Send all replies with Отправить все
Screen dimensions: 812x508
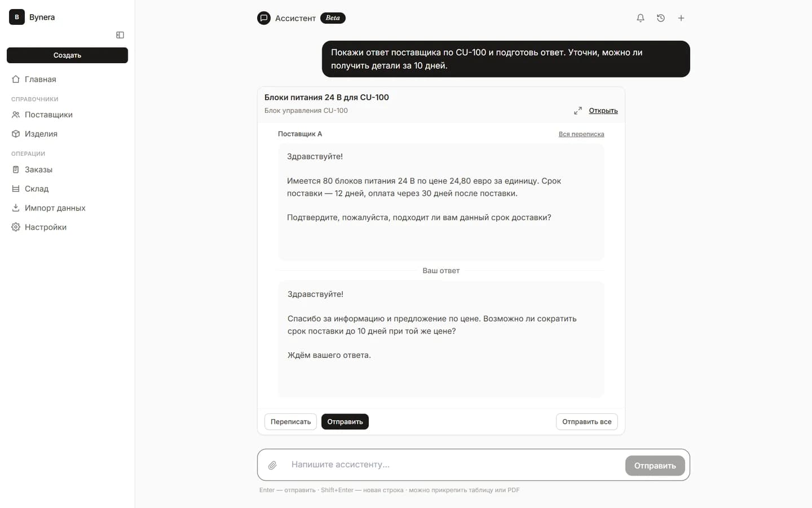point(587,422)
